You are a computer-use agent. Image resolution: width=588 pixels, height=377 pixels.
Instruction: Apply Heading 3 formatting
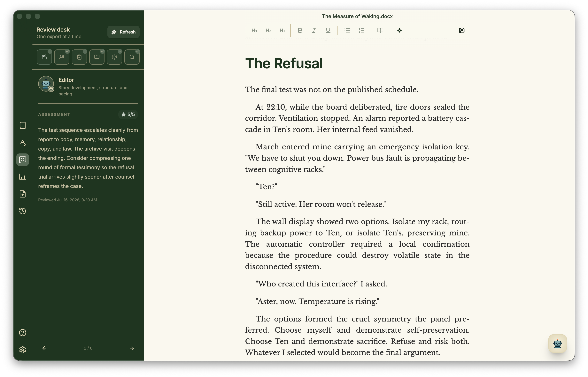coord(282,31)
